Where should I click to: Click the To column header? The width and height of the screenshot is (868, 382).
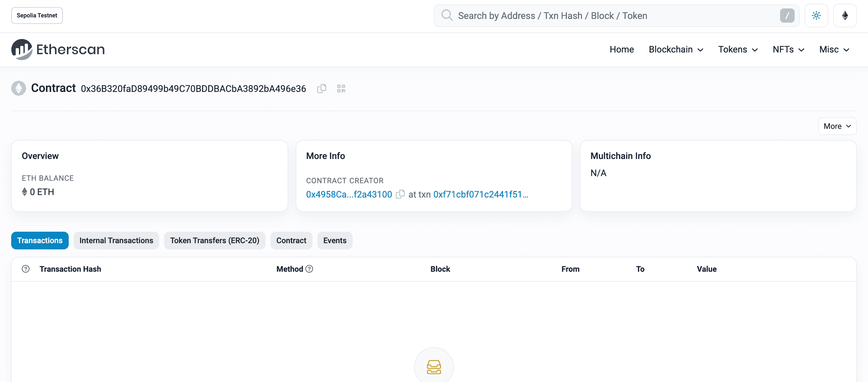click(640, 269)
